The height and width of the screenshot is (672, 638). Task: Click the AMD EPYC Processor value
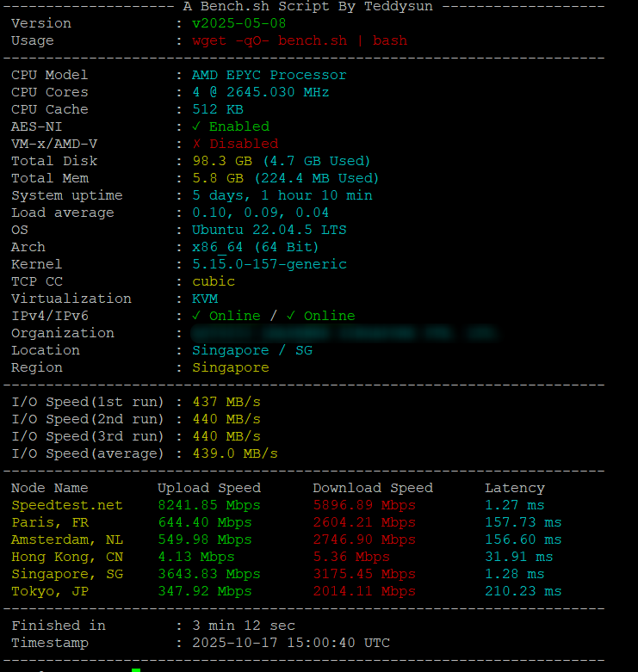click(x=269, y=75)
